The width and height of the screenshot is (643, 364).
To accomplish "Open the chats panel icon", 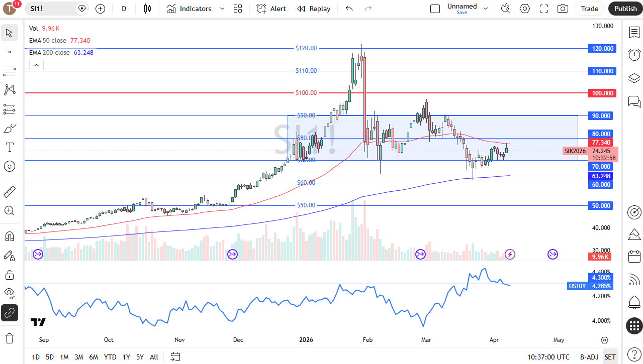I will click(634, 102).
